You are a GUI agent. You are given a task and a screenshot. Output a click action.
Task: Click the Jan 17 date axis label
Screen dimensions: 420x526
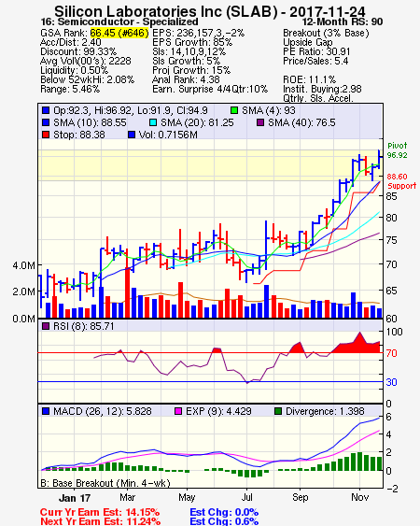75,498
